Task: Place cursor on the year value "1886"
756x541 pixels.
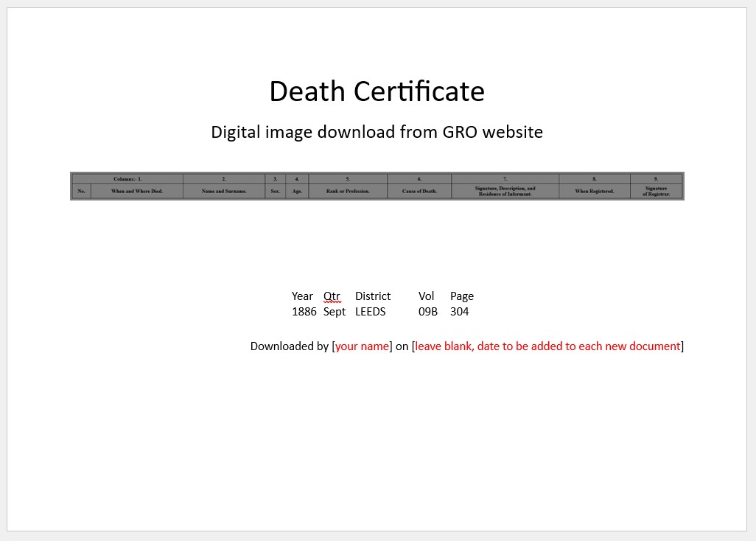Action: click(x=304, y=312)
